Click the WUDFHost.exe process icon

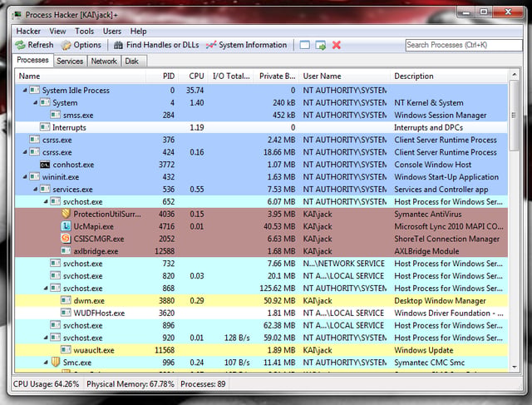click(x=66, y=313)
